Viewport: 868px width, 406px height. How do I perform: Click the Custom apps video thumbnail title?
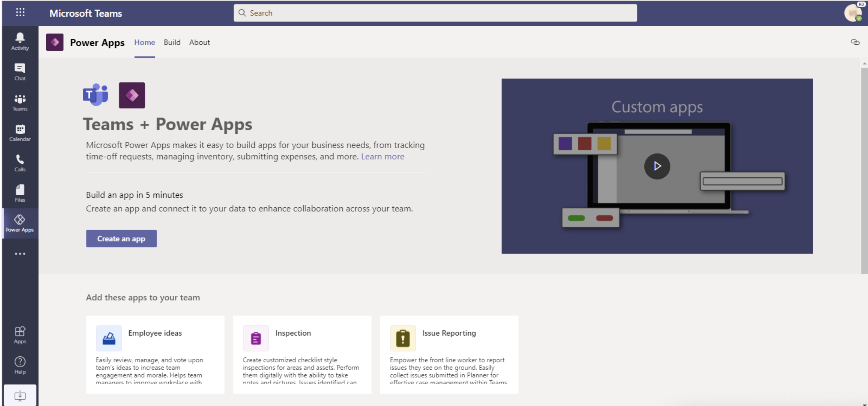(657, 107)
